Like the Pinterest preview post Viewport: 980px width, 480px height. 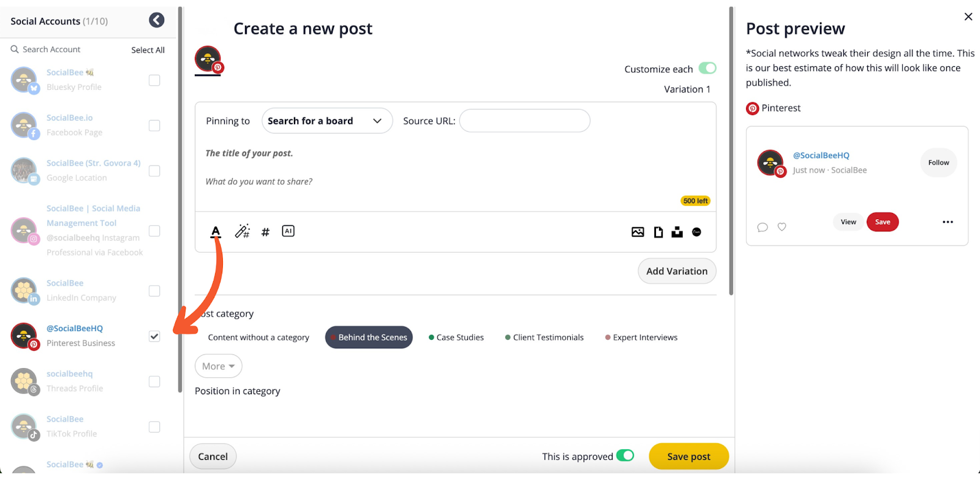click(782, 227)
